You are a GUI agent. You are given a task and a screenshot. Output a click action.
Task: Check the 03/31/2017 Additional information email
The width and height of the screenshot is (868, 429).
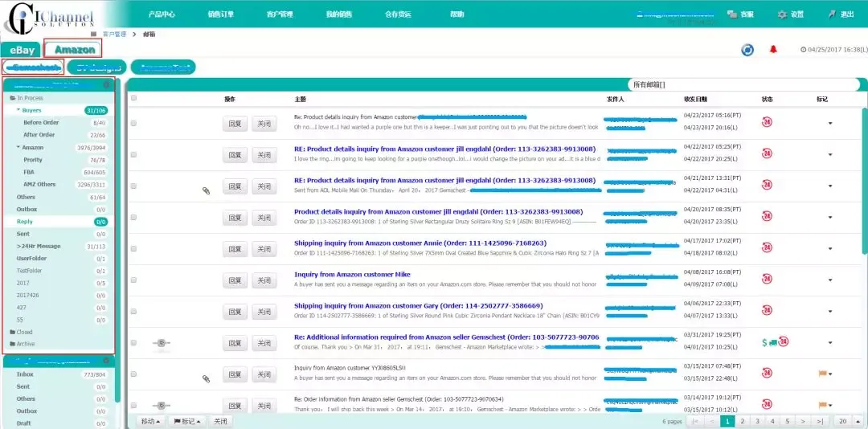click(133, 343)
